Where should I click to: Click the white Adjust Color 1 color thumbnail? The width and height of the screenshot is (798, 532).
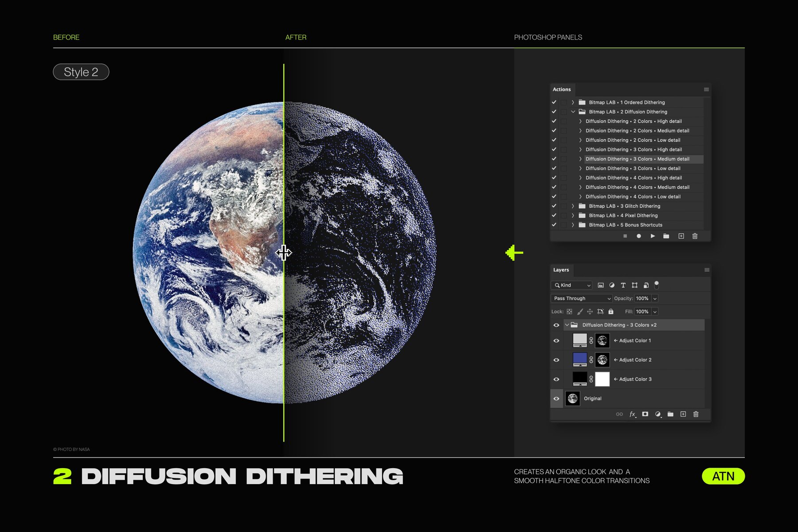(x=580, y=340)
